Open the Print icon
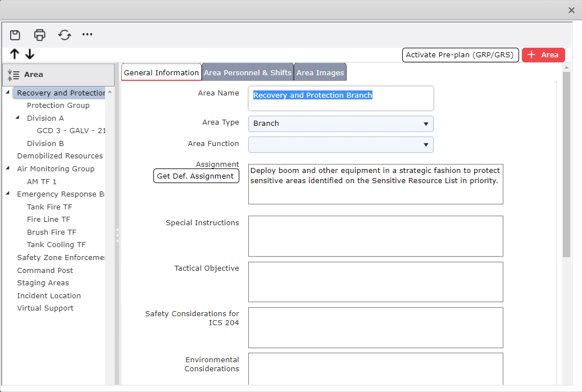The height and width of the screenshot is (392, 582). tap(39, 34)
